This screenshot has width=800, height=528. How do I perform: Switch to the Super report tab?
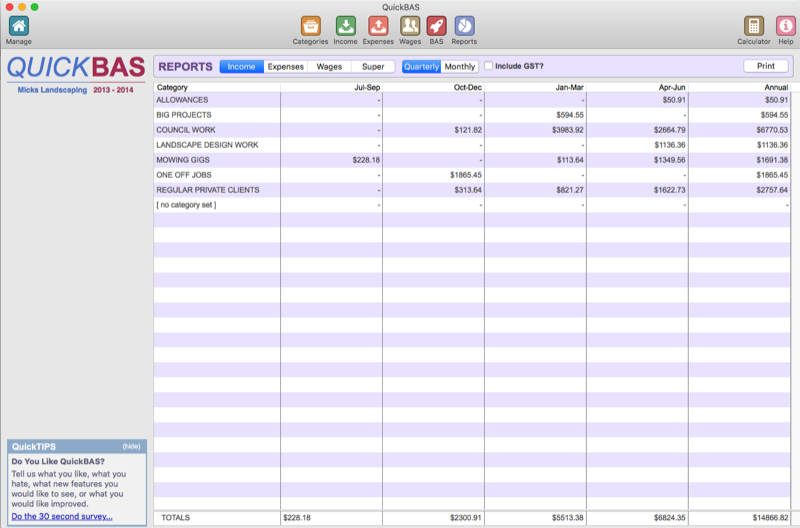373,67
